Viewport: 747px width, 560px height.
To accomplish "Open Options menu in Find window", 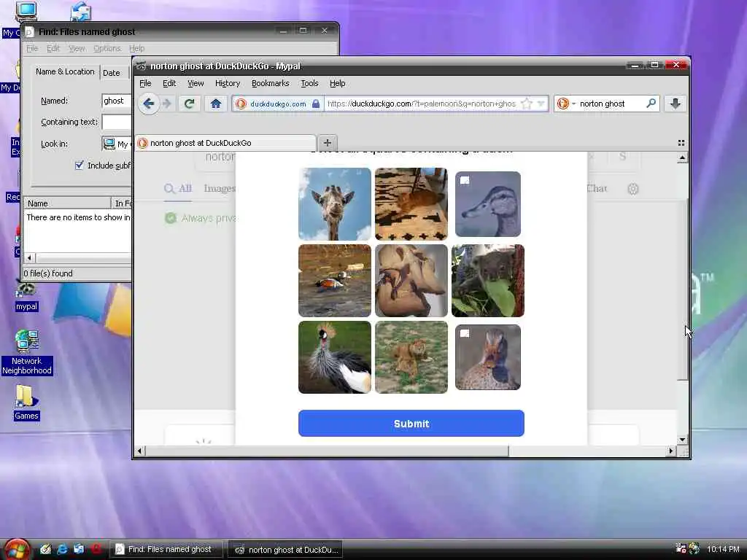I will click(107, 49).
